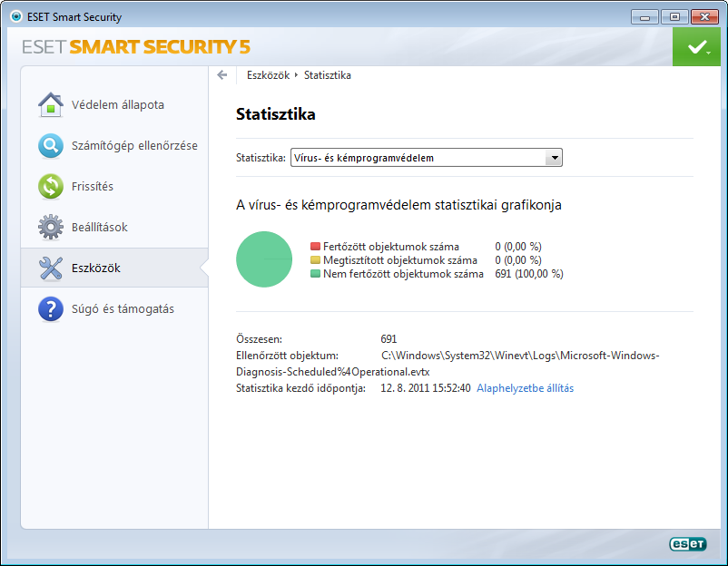
Task: Click Alaphelyzetbe állítás to reset statistics
Action: coord(525,388)
